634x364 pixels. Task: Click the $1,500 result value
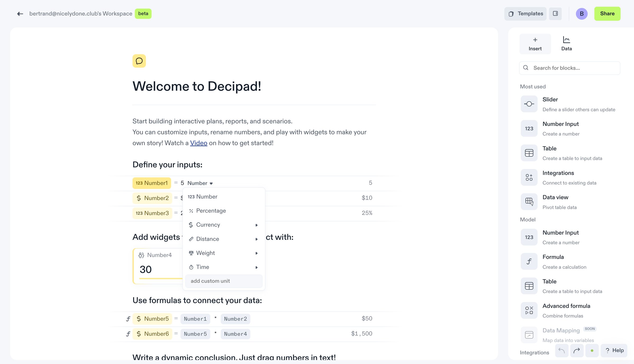[x=362, y=334]
